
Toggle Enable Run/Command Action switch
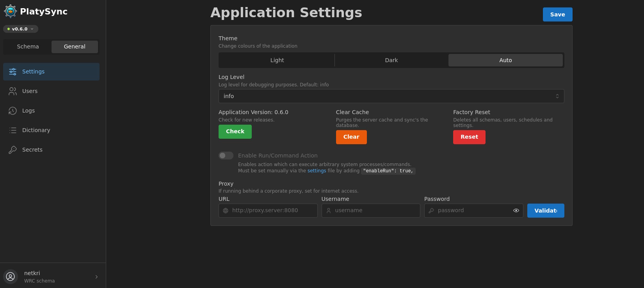point(226,156)
